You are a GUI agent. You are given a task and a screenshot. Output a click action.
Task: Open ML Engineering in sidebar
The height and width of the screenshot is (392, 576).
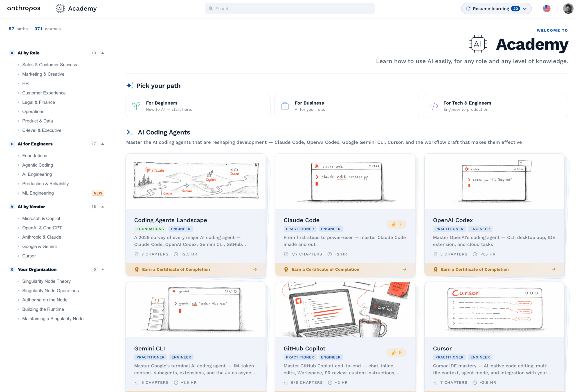pos(38,193)
